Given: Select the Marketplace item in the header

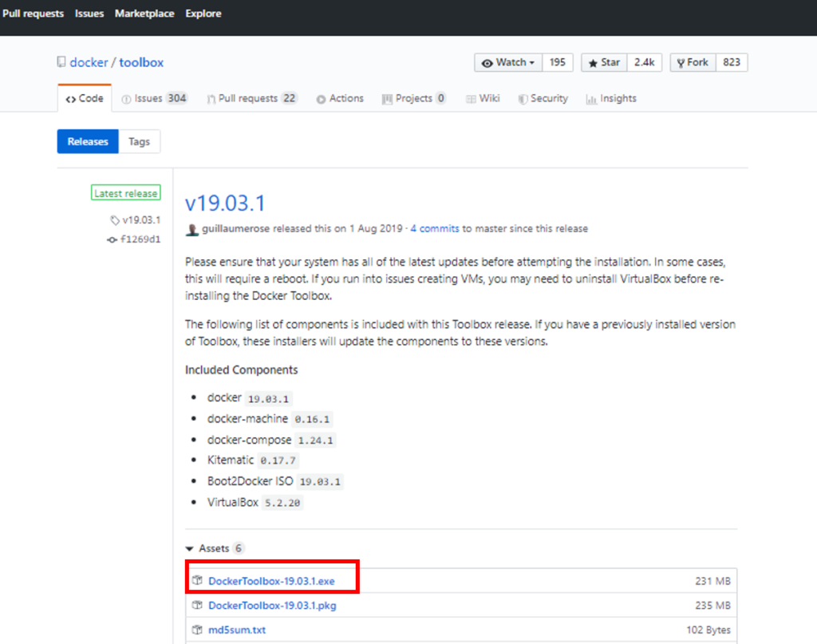Looking at the screenshot, I should [x=144, y=13].
